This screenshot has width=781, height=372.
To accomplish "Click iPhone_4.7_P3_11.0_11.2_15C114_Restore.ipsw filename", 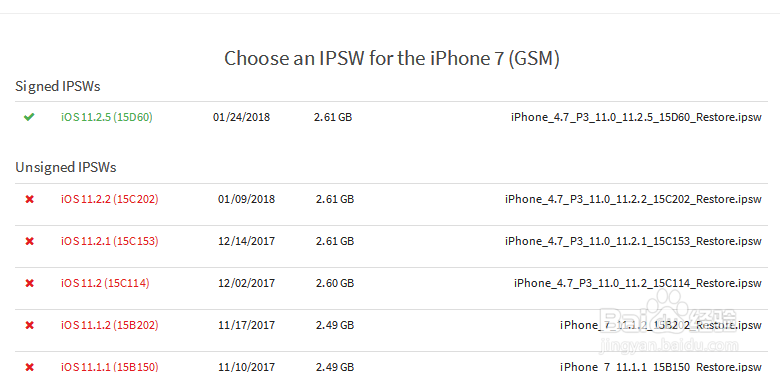I will [x=638, y=283].
